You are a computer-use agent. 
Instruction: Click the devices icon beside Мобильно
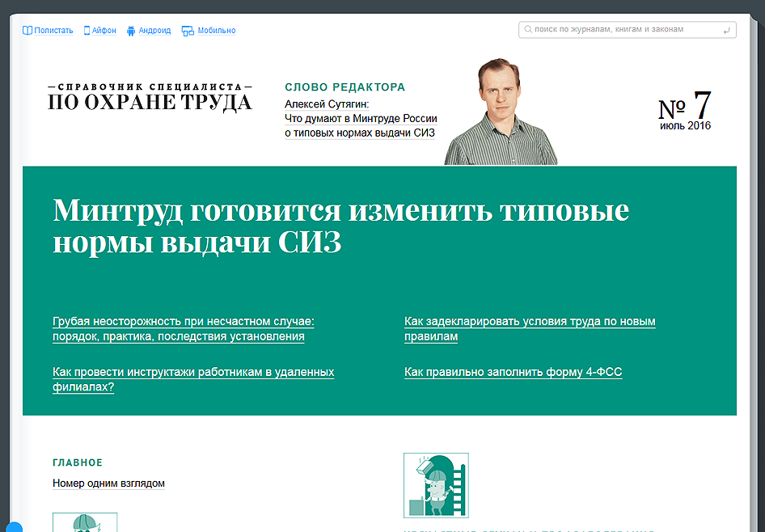point(188,31)
